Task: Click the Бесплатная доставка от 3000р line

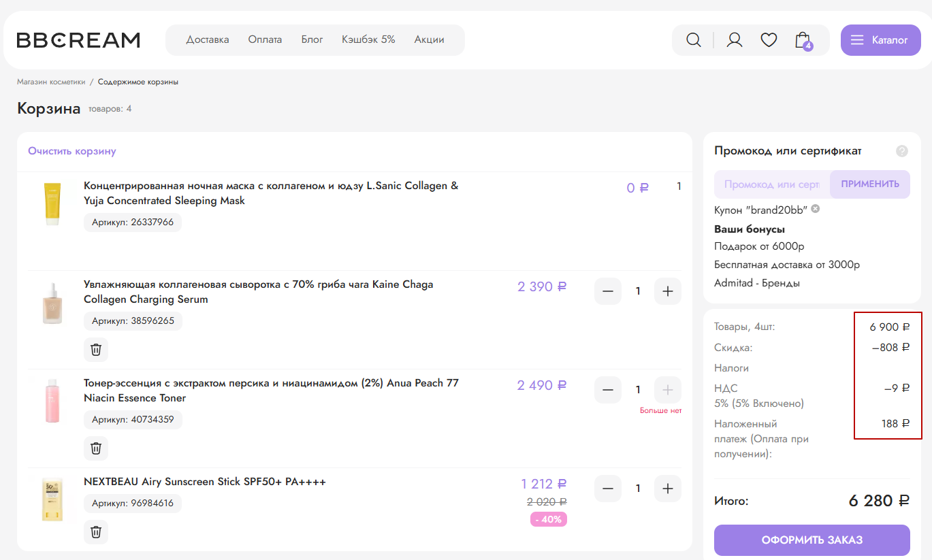Action: [787, 265]
